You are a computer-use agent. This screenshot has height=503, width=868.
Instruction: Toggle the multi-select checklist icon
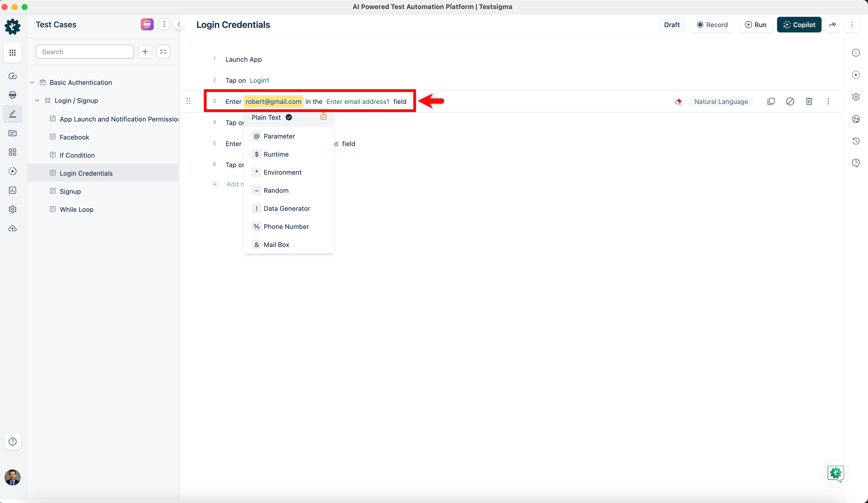pos(163,52)
